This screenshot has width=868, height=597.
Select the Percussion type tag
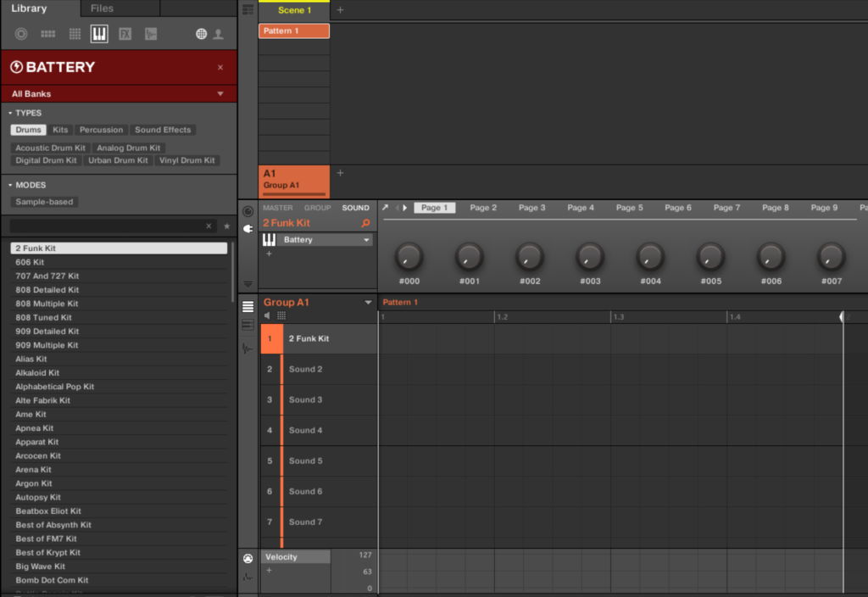point(101,130)
